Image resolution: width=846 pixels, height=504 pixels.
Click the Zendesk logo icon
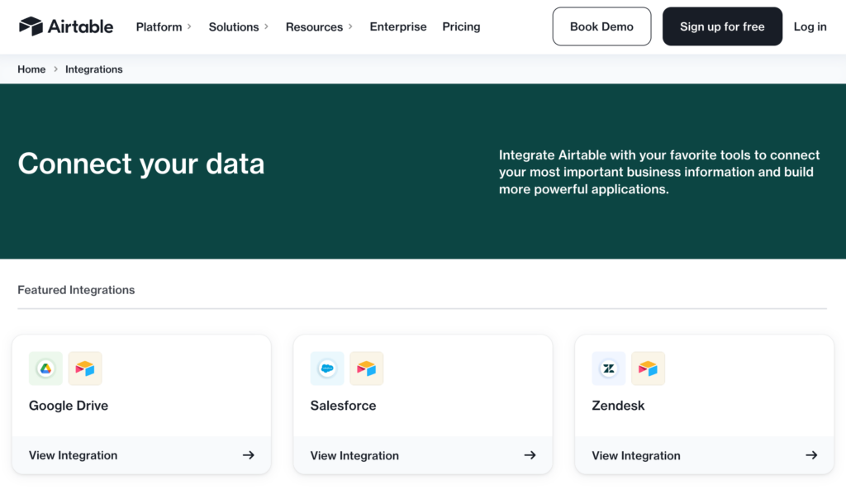[609, 368]
